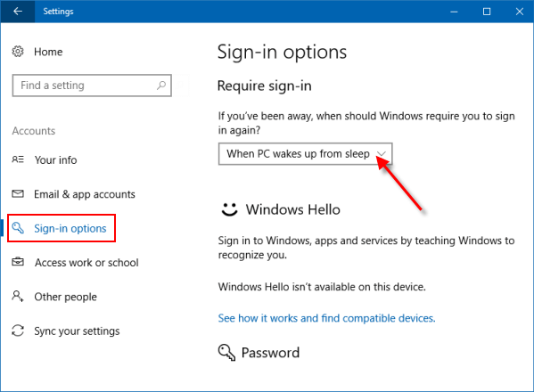Click the Require sign-in heading
Image resolution: width=534 pixels, height=392 pixels.
coord(264,86)
